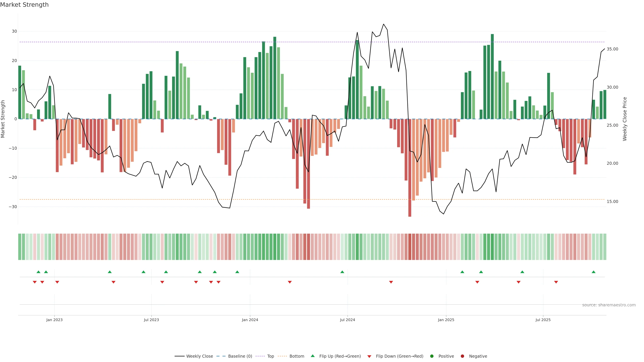Select the red flip-down marker just after Jul 2025
The image size is (644, 362).
pos(556,282)
